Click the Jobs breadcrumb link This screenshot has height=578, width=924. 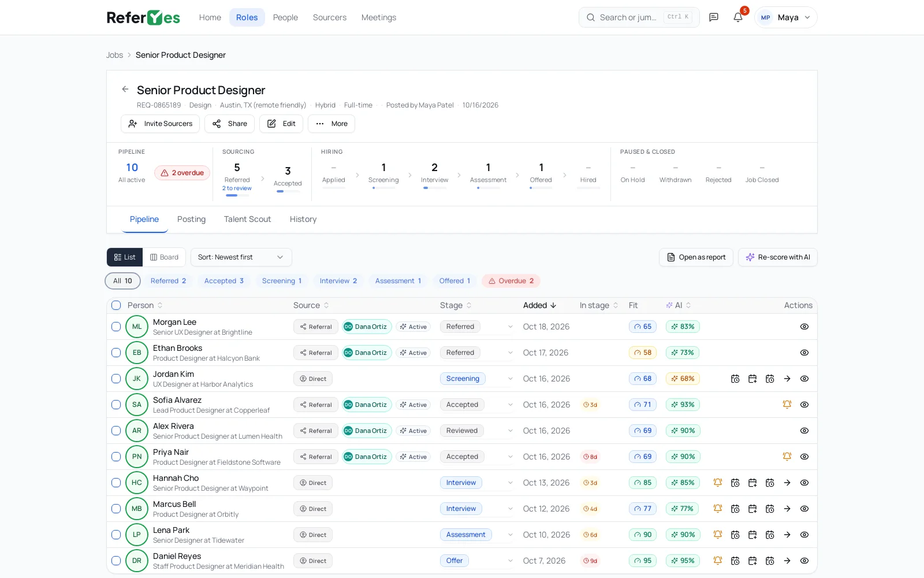pos(114,55)
